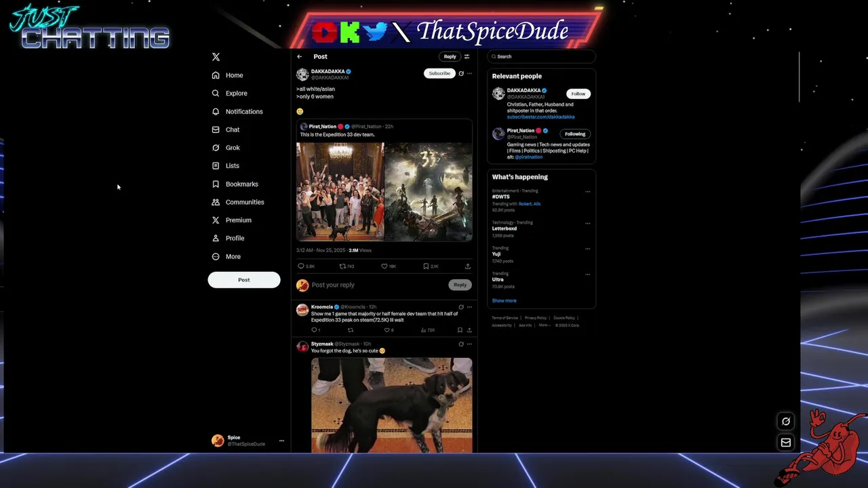Viewport: 868px width, 488px height.
Task: Click Styzmask's avatar
Action: coord(302,347)
